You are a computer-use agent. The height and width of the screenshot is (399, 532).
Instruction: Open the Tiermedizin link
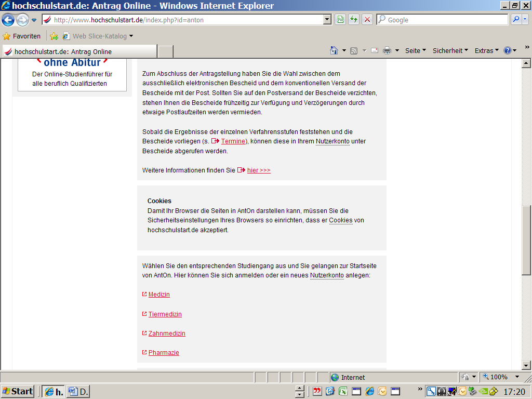(165, 314)
